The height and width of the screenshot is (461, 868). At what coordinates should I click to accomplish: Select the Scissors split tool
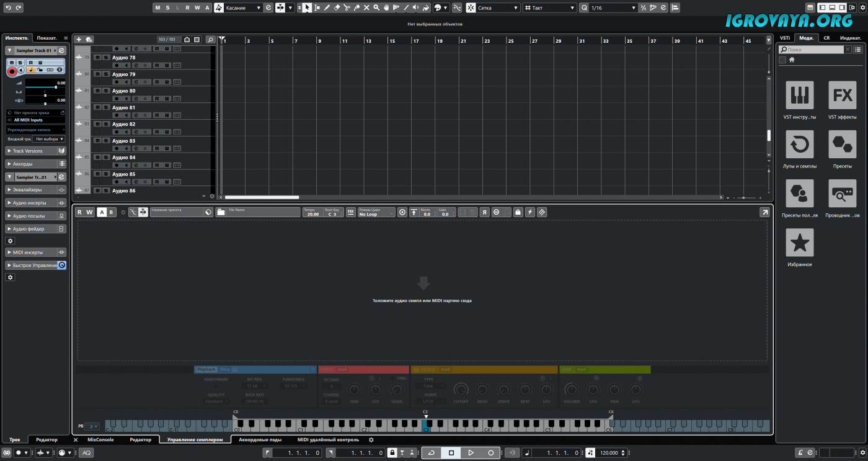click(347, 7)
